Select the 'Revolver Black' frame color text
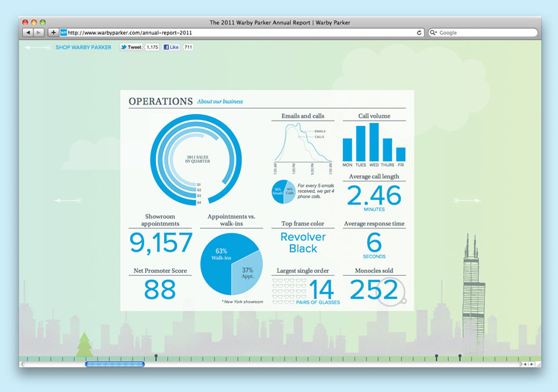 pos(303,243)
